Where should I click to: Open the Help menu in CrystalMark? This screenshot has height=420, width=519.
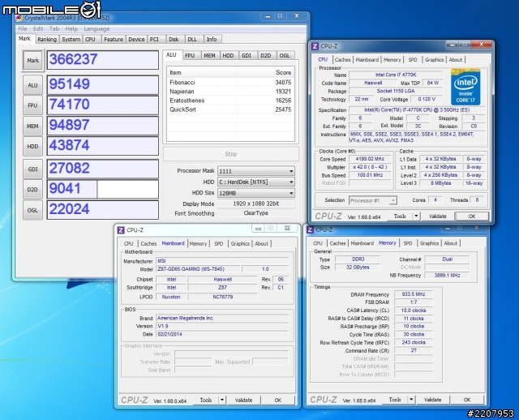pyautogui.click(x=71, y=29)
